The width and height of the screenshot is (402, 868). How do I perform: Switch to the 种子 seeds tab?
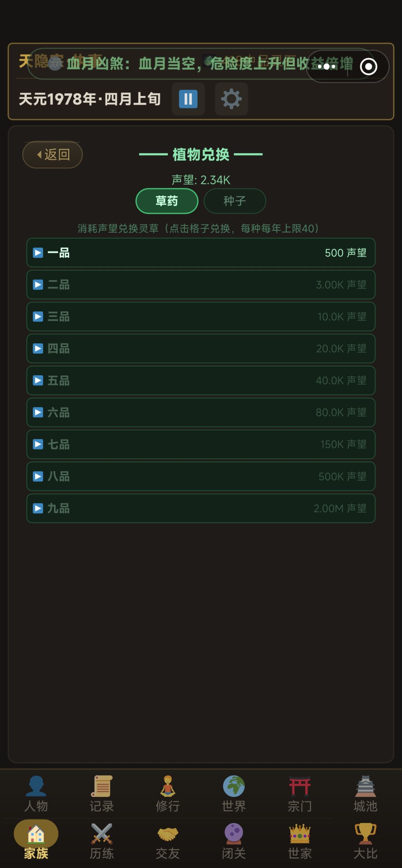[x=235, y=201]
